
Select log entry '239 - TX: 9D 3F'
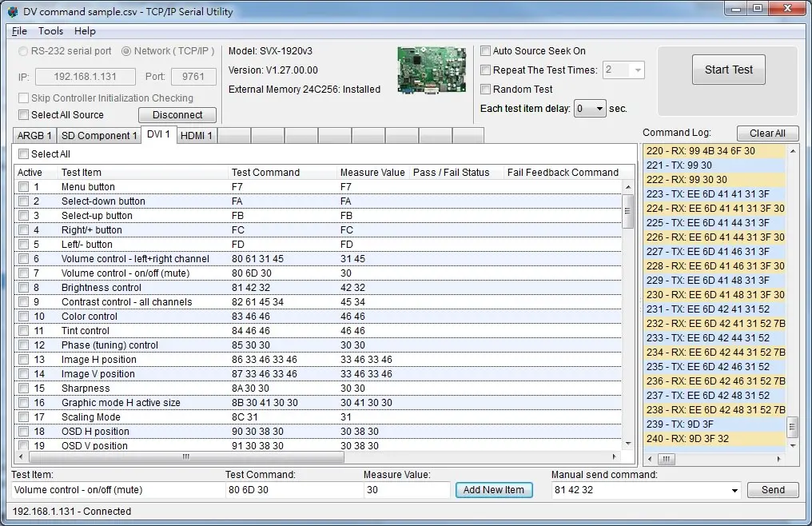click(715, 424)
